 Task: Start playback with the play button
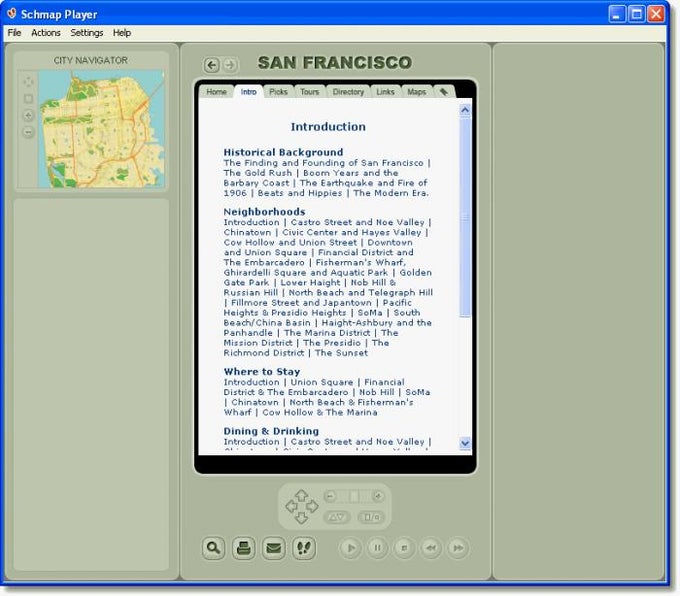click(x=350, y=548)
